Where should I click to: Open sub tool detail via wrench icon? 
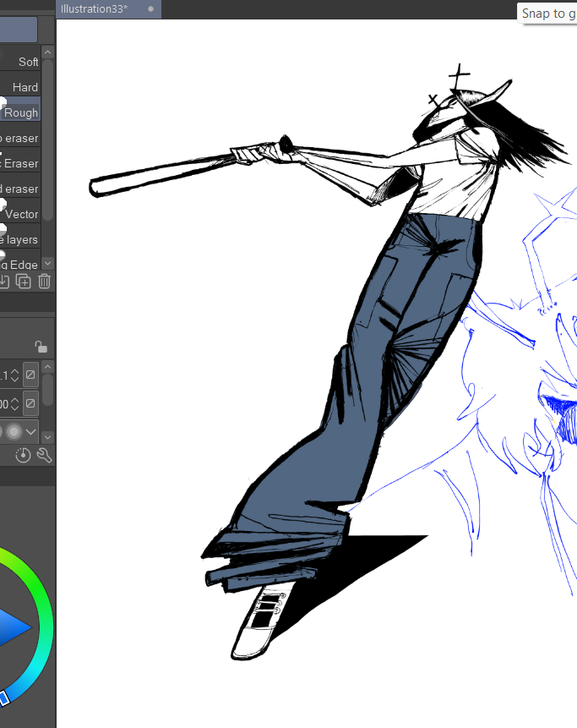pyautogui.click(x=45, y=456)
